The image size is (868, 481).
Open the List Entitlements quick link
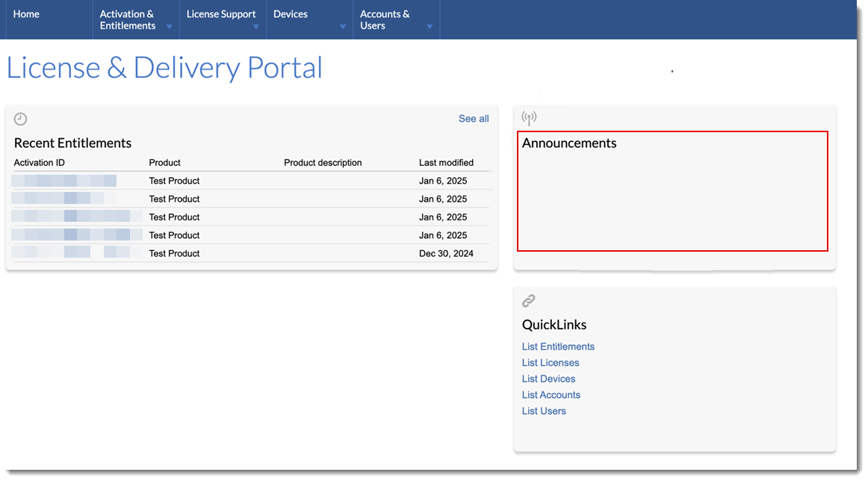coord(558,347)
